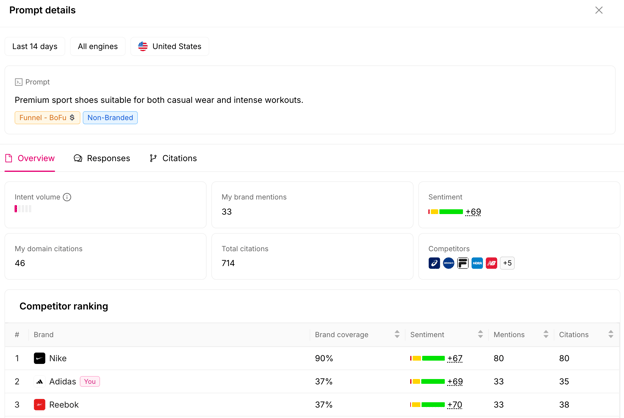This screenshot has width=624, height=418.
Task: Sort ranking by Mentions column
Action: click(x=546, y=334)
